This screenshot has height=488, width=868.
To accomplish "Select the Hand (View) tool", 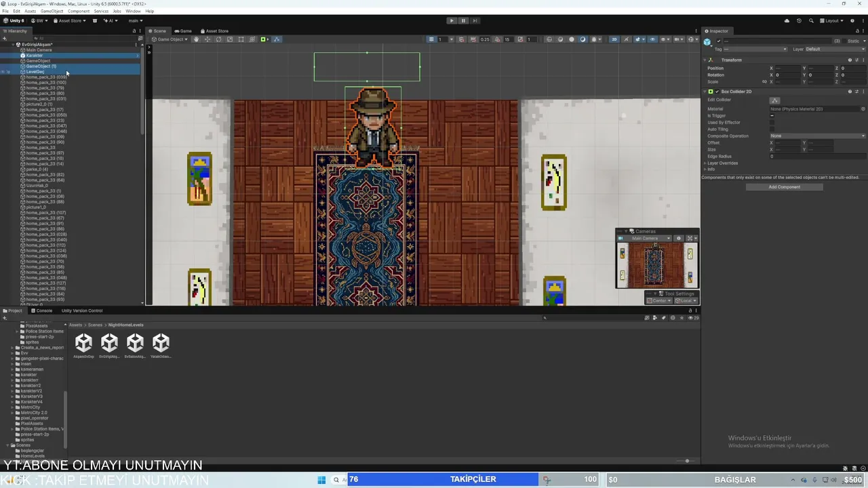I will tap(197, 39).
